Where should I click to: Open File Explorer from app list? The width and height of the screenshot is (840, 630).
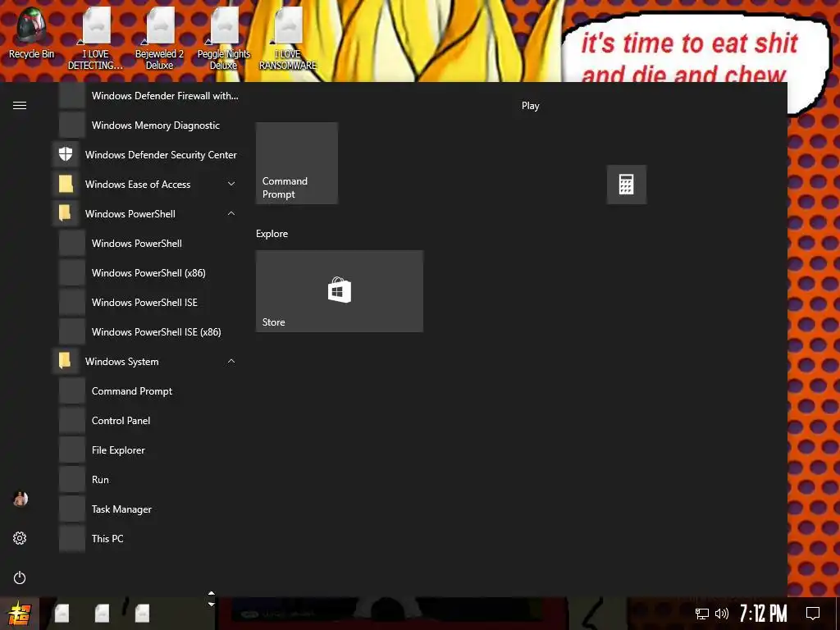pos(149,450)
